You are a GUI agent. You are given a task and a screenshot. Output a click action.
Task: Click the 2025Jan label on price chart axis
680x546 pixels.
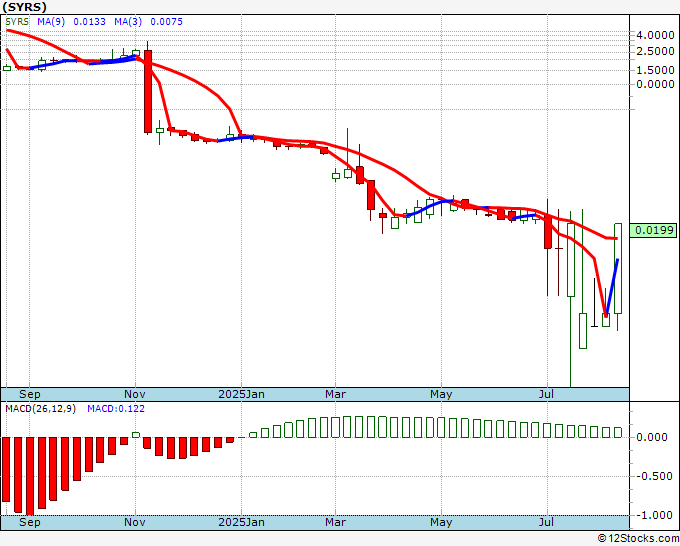pyautogui.click(x=242, y=394)
